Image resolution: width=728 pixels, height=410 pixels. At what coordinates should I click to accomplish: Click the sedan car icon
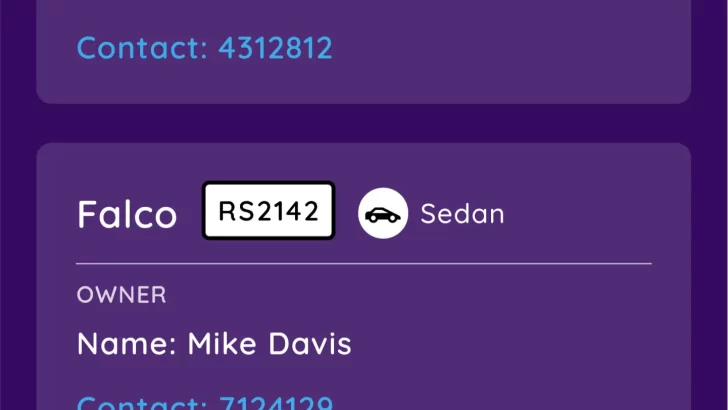point(382,215)
